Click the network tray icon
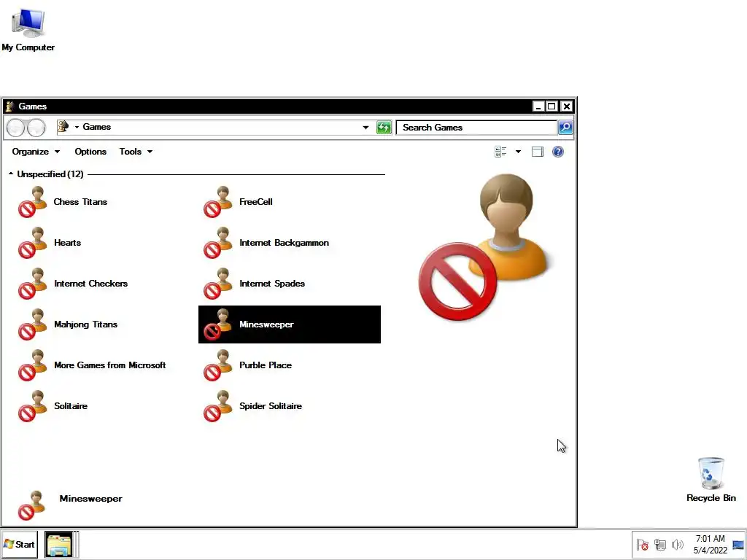 coord(659,544)
